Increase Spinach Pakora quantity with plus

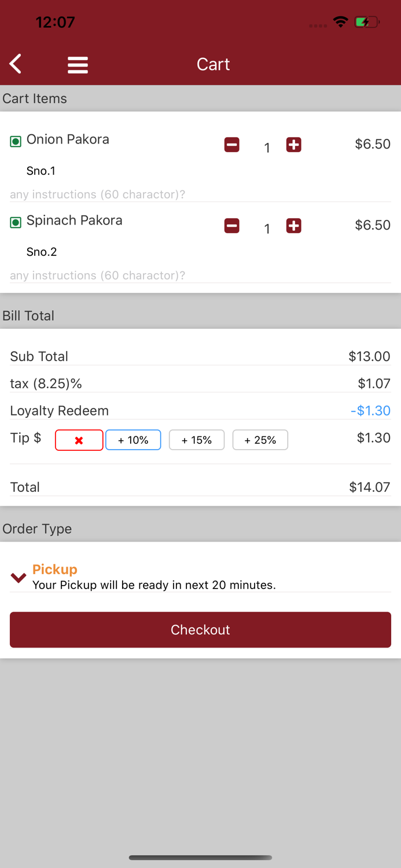click(x=294, y=226)
